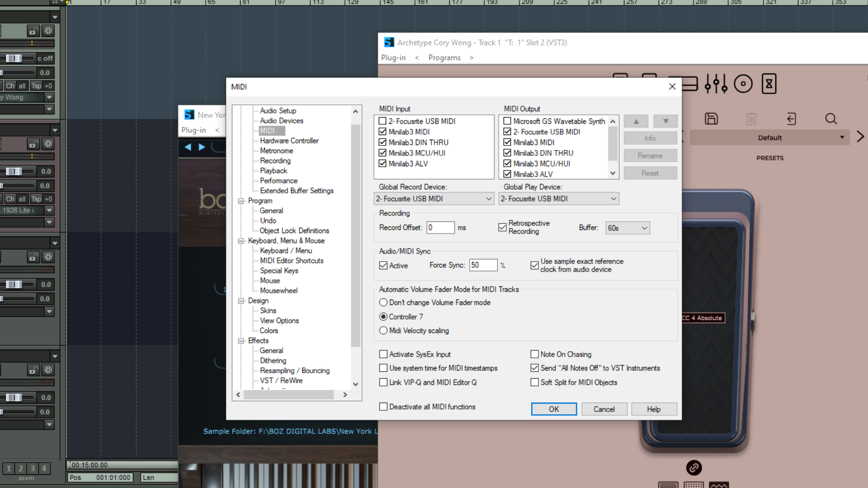Viewport: 868px width, 488px height.
Task: Confirm MIDI settings with OK button
Action: point(554,409)
